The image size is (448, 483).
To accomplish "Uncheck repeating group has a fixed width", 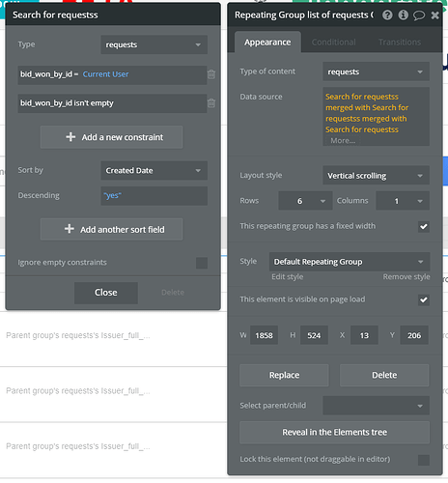I will pyautogui.click(x=424, y=226).
